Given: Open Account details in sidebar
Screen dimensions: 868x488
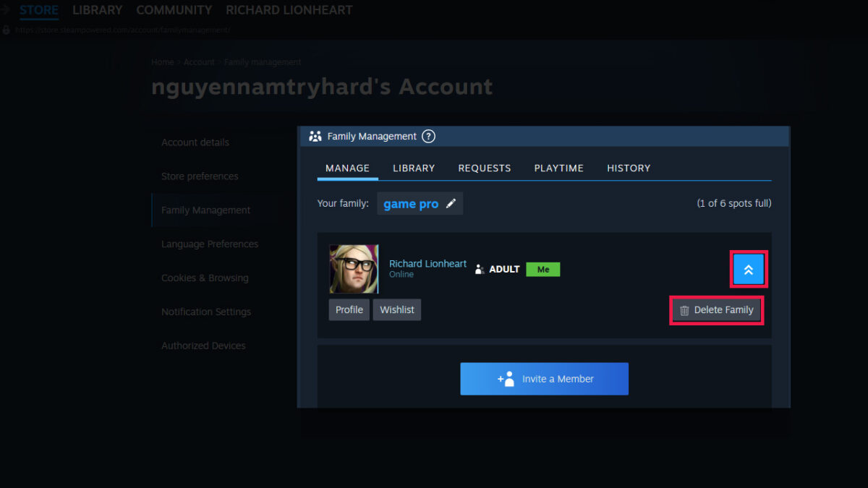Looking at the screenshot, I should point(195,142).
